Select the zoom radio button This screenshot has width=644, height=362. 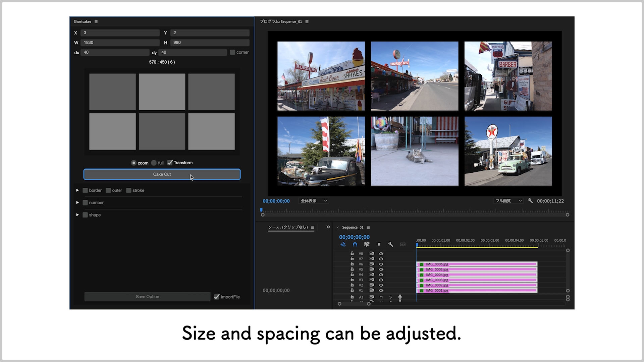pyautogui.click(x=133, y=163)
